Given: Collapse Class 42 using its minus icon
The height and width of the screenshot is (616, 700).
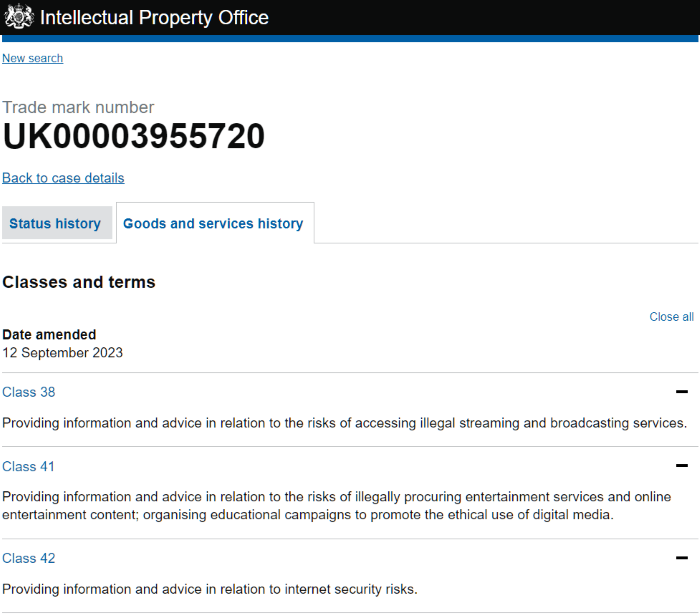Looking at the screenshot, I should click(x=682, y=558).
